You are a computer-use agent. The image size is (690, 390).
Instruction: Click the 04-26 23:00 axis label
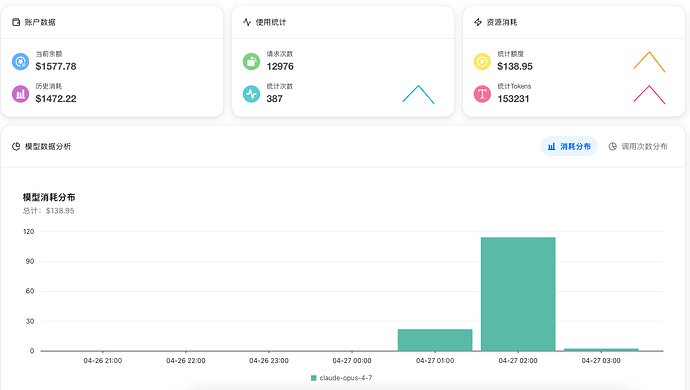pyautogui.click(x=269, y=361)
